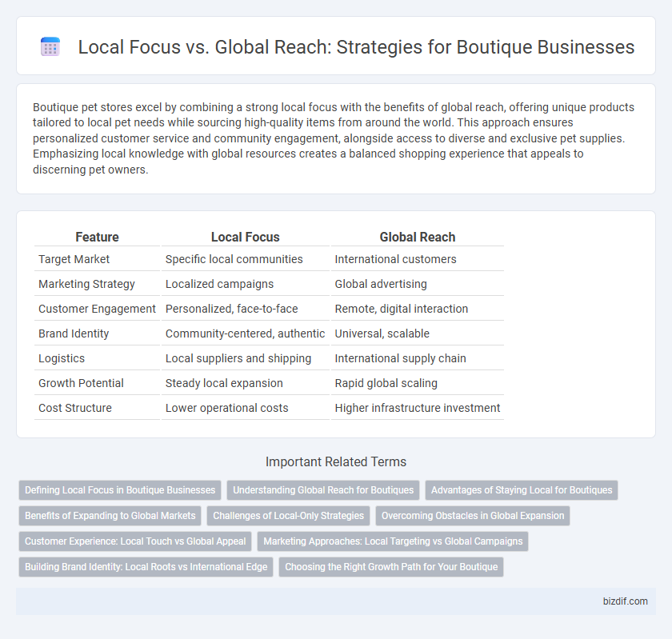Click the 'Rapid global scaling' cell

pos(418,383)
